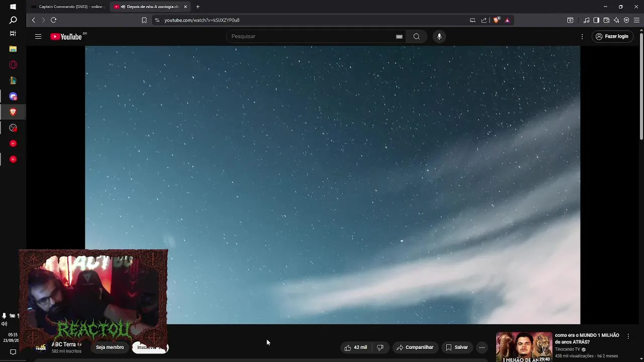Click the Seja membro button

[x=110, y=347]
